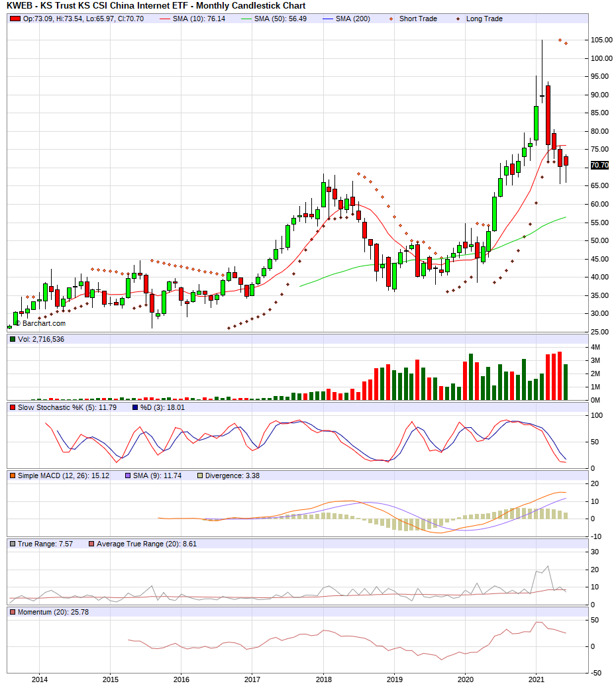Click the 'Momentum (20): 25.78' label
Image resolution: width=616 pixels, height=700 pixels.
pos(53,612)
